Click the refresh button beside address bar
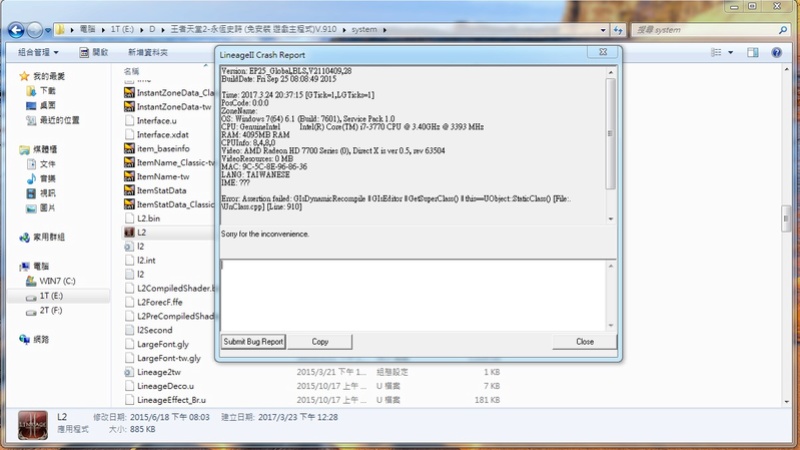The width and height of the screenshot is (800, 450). (x=618, y=30)
